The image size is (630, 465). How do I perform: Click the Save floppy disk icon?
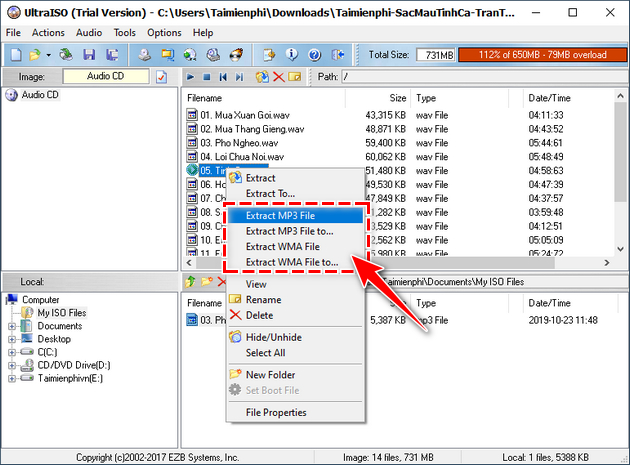point(89,55)
